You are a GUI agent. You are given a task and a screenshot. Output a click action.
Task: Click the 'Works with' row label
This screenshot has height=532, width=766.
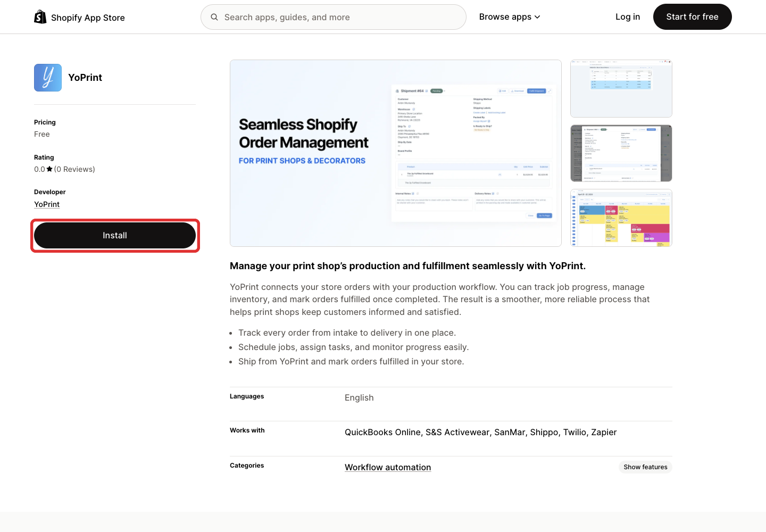tap(247, 430)
